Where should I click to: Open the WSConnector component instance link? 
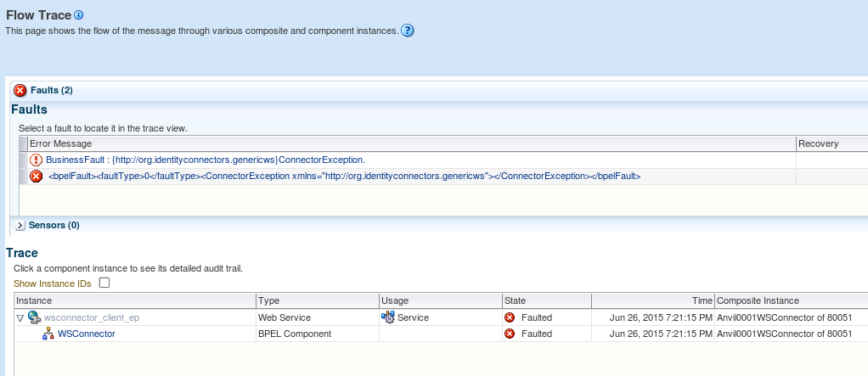[x=86, y=334]
